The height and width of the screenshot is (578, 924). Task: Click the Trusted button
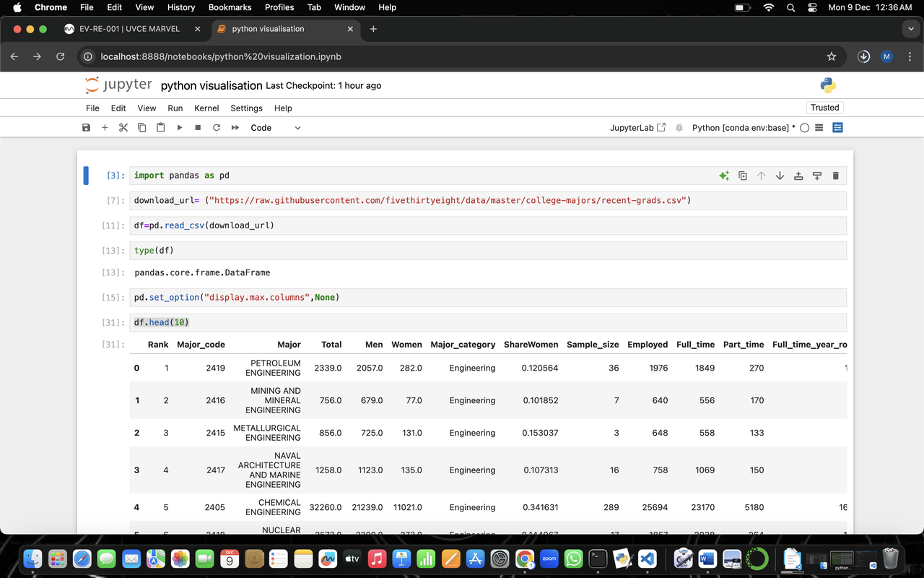point(824,108)
